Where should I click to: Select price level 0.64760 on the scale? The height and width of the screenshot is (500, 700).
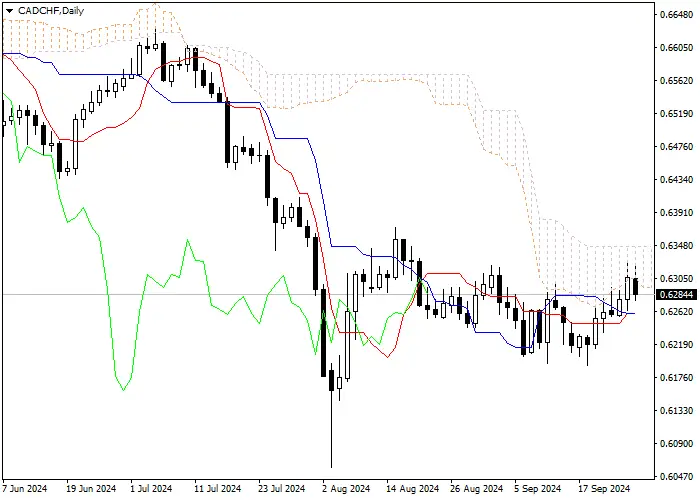point(677,147)
